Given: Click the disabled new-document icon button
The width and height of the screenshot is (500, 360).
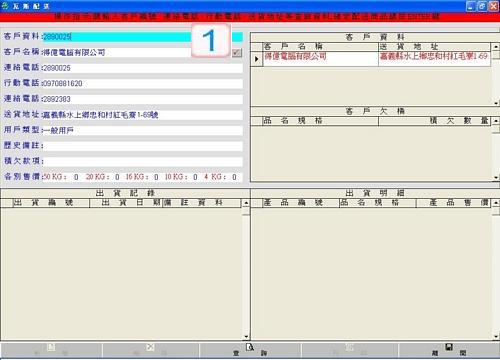Looking at the screenshot, I should [51, 350].
